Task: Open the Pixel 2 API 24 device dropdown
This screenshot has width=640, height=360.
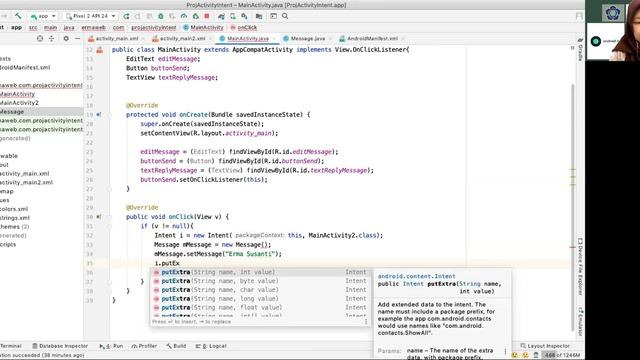Action: pyautogui.click(x=91, y=16)
